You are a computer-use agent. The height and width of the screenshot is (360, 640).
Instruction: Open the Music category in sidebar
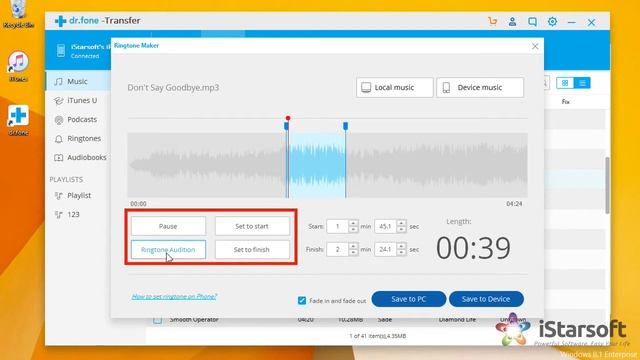(x=78, y=81)
